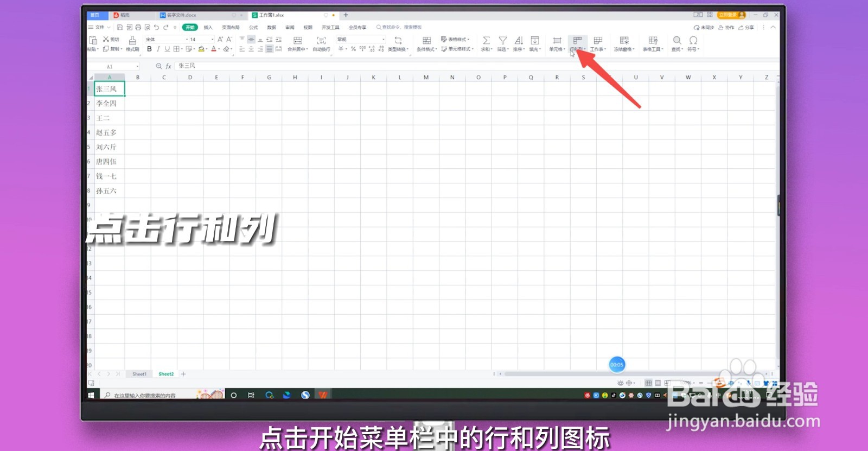Align text right in cell
The image size is (868, 451).
[260, 49]
